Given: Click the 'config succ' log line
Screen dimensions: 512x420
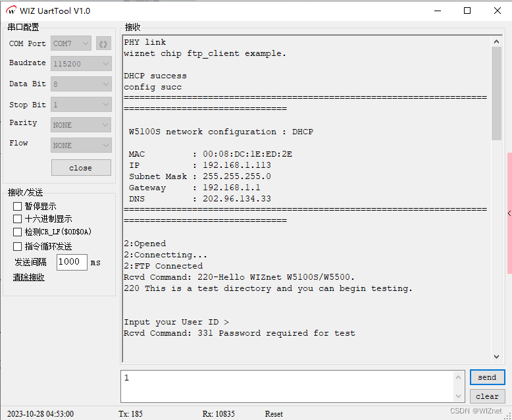Looking at the screenshot, I should point(153,87).
